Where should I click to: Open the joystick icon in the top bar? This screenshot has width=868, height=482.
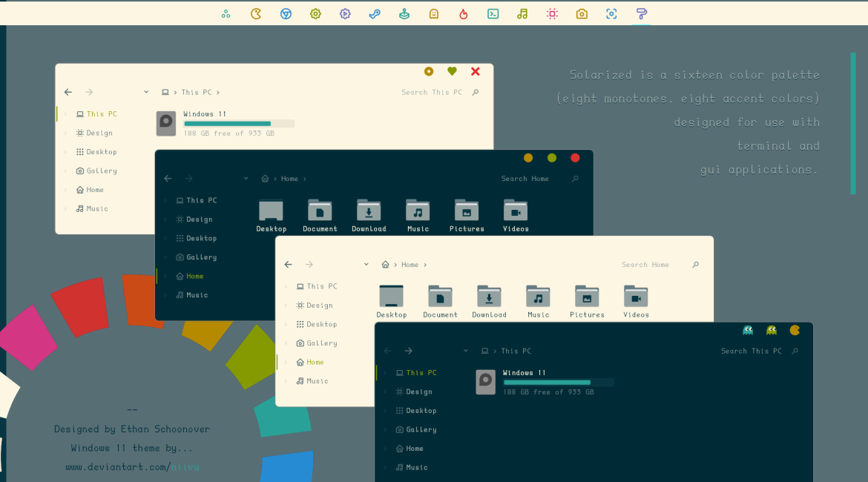click(x=404, y=13)
